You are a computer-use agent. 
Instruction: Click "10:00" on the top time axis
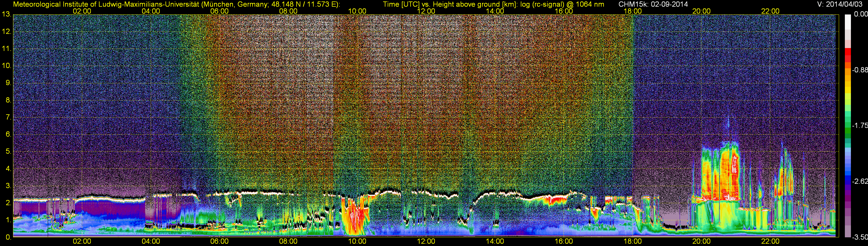click(357, 11)
